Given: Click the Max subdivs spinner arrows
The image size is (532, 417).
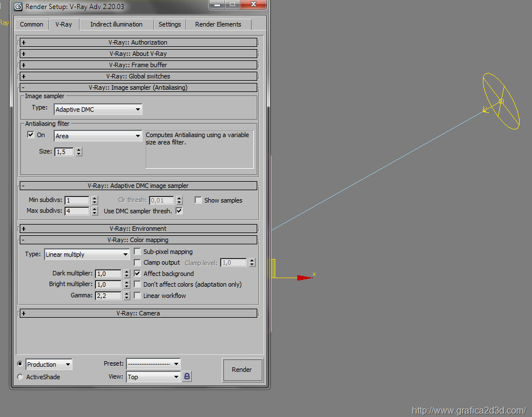Looking at the screenshot, I should [95, 211].
